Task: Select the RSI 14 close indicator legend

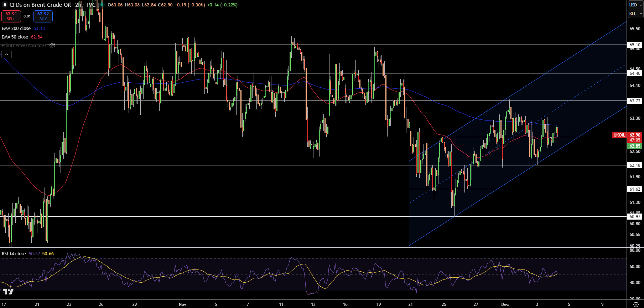Action: [14, 254]
